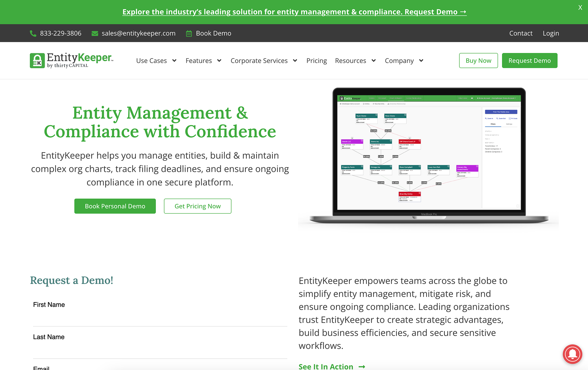Click the arrow next to See It In Action
This screenshot has height=370, width=588.
pos(362,366)
